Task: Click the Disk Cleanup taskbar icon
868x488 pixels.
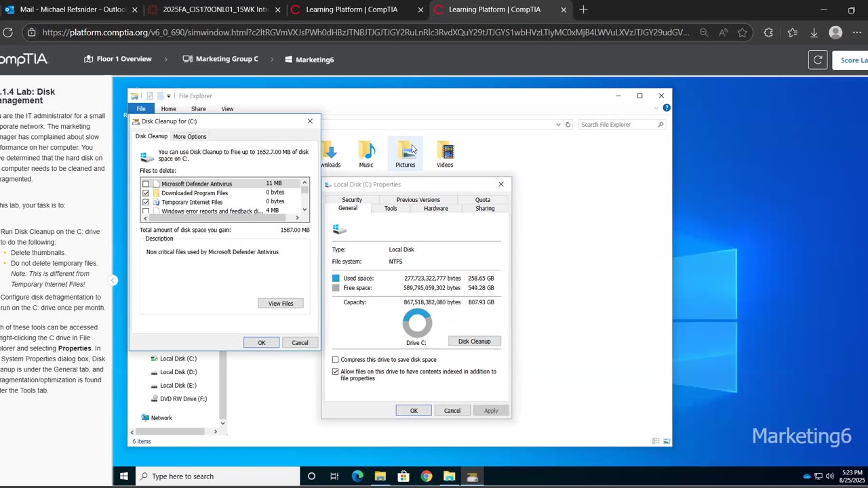Action: (x=472, y=476)
